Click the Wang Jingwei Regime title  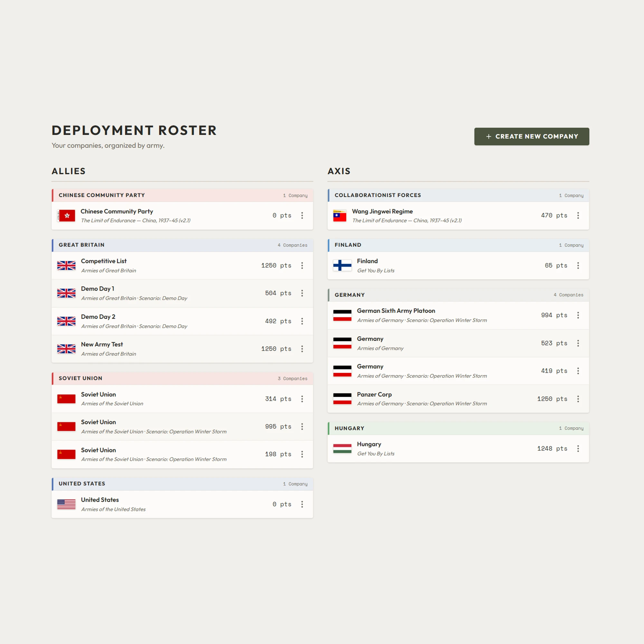382,212
